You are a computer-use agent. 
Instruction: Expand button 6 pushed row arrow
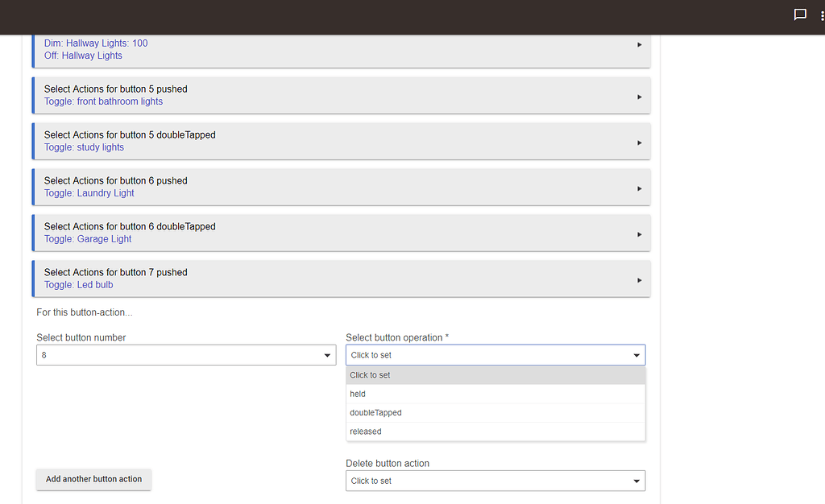coord(639,188)
